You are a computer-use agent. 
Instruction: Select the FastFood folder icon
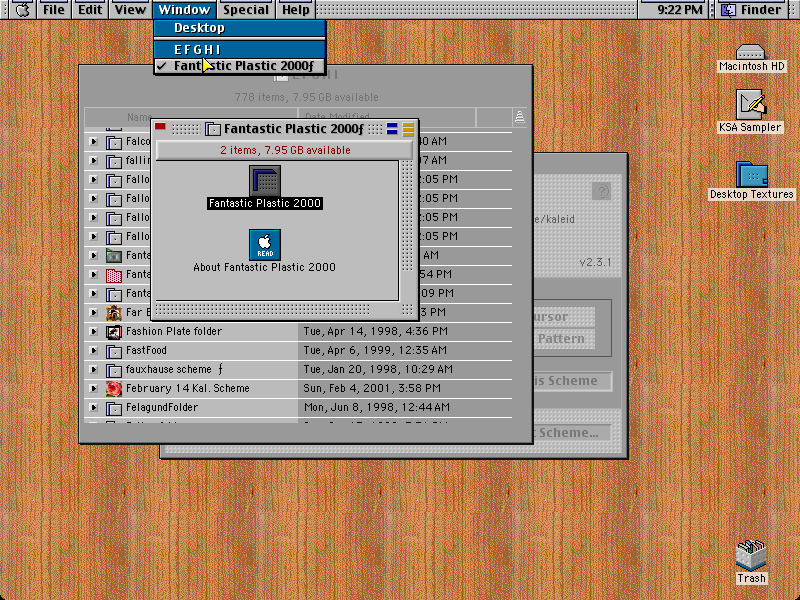tap(113, 351)
